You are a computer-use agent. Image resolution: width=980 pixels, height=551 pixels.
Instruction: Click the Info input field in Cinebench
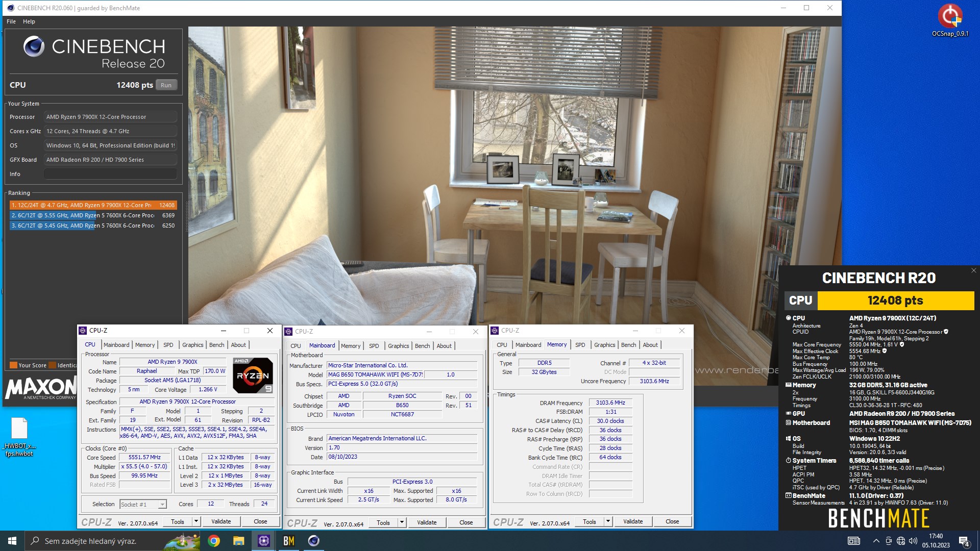tap(110, 174)
